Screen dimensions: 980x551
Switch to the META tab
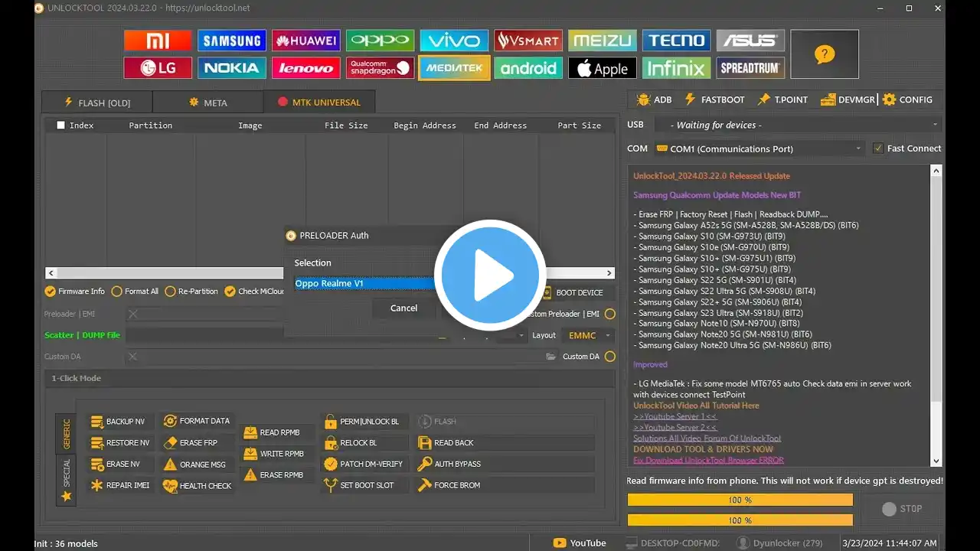pyautogui.click(x=207, y=103)
